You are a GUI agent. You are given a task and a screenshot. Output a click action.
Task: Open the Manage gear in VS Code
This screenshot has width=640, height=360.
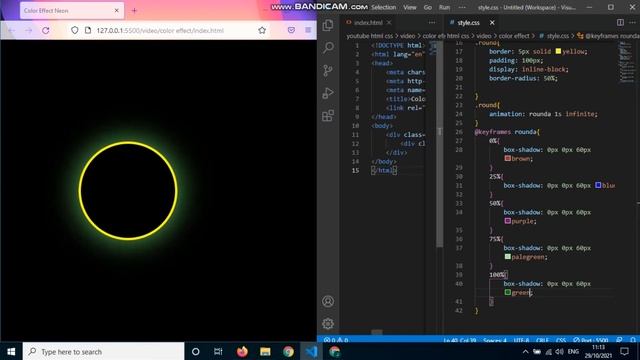click(328, 324)
